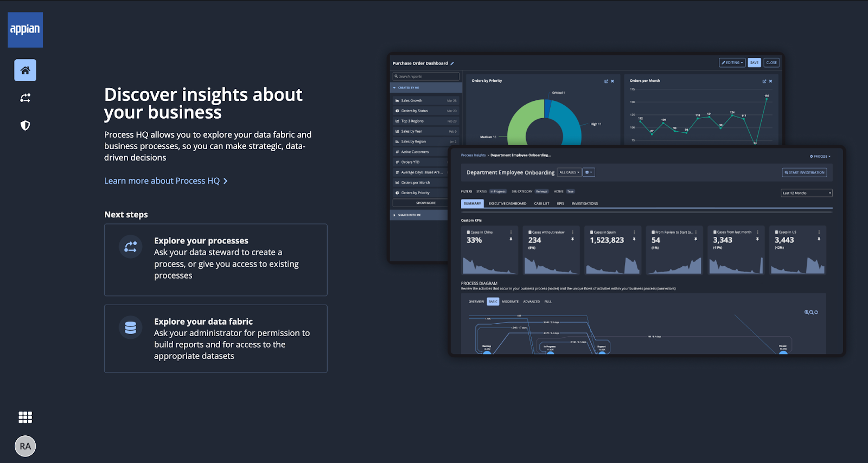Screen dimensions: 868x463
Task: Click Orders by Status report in preview list
Action: click(426, 111)
